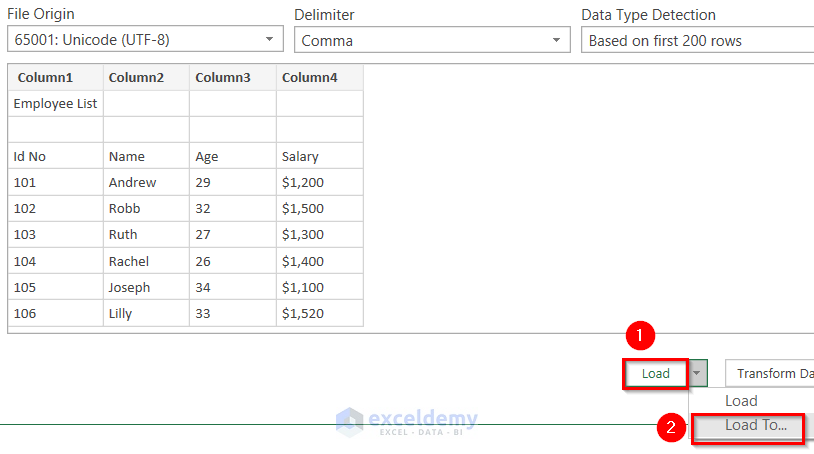
Task: Select the Column1 header
Action: [x=56, y=78]
